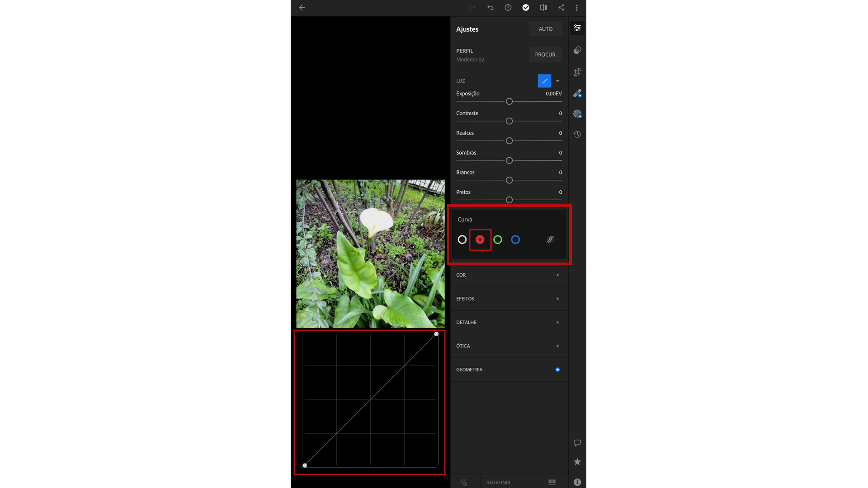Click the Sombras slider handle
Image resolution: width=868 pixels, height=488 pixels.
(509, 160)
